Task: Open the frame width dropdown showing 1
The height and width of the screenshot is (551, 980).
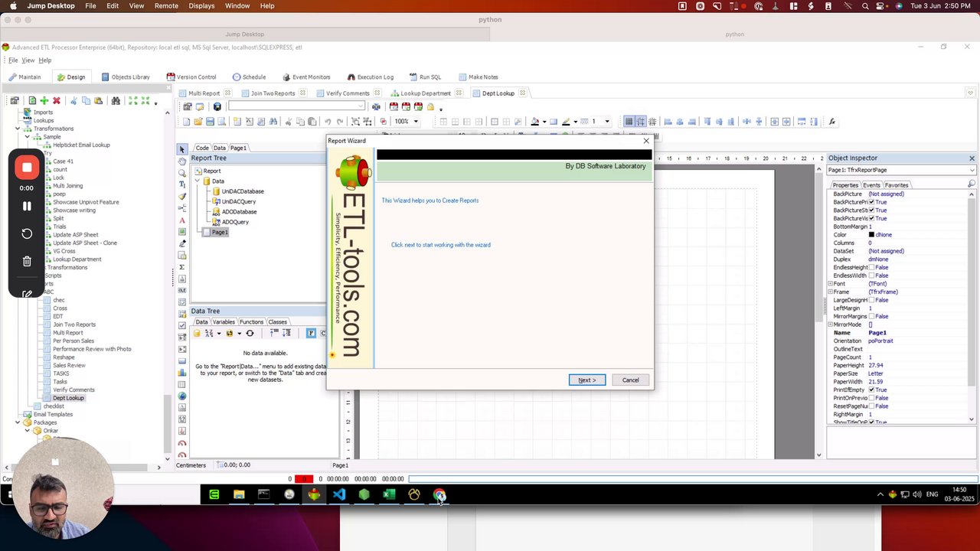Action: tap(607, 122)
